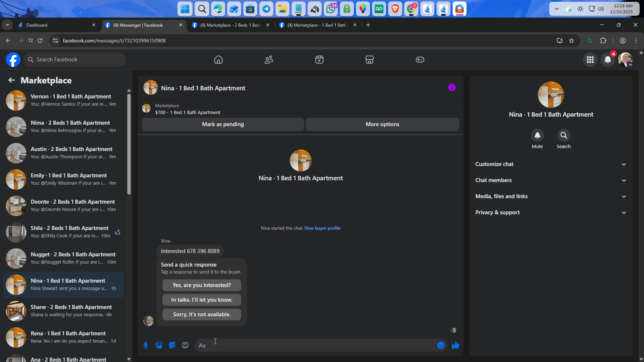Open Nugget 2 Beds 1 Bath Apartment chat

tap(63, 258)
